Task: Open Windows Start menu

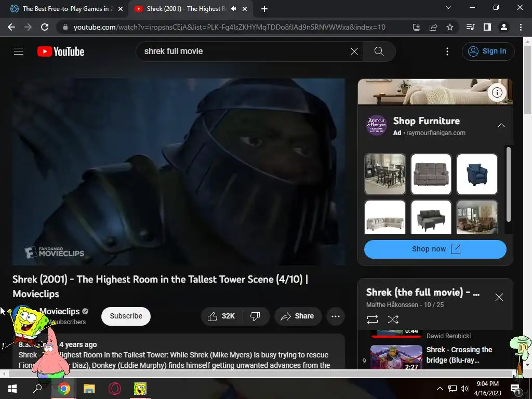Action: click(x=12, y=389)
